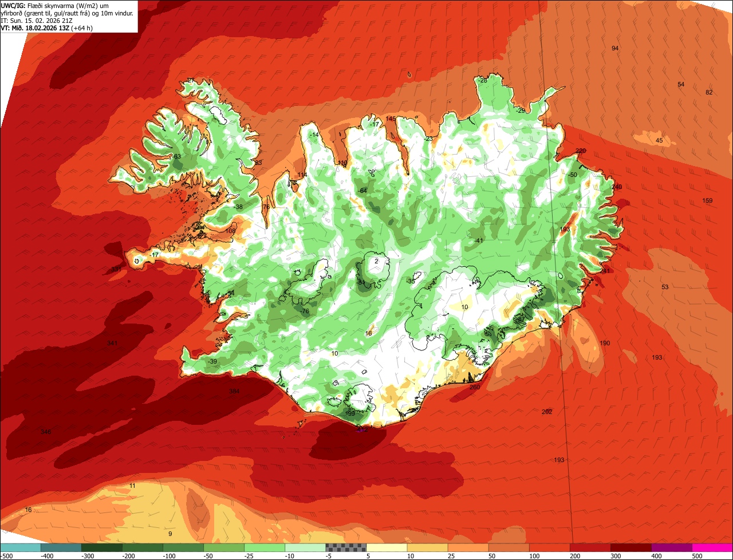733x560 pixels.
Task: Click the '-41' flux value on the map
Action: click(x=479, y=240)
